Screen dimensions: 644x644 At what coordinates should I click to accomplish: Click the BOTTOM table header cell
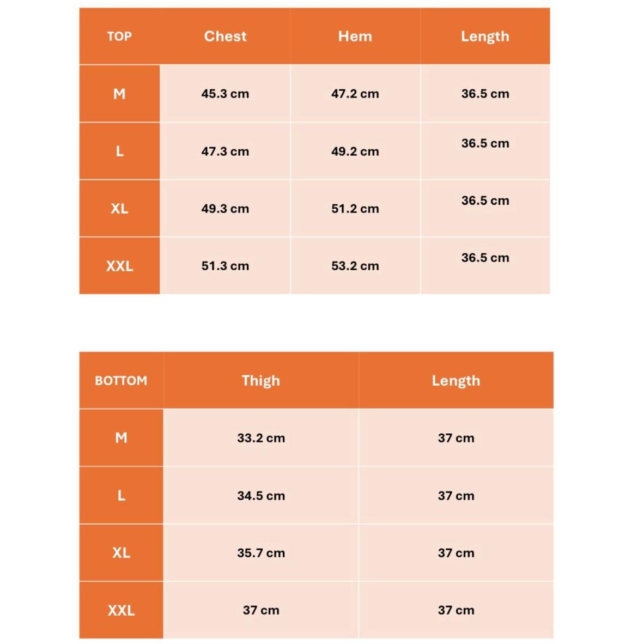(x=121, y=381)
